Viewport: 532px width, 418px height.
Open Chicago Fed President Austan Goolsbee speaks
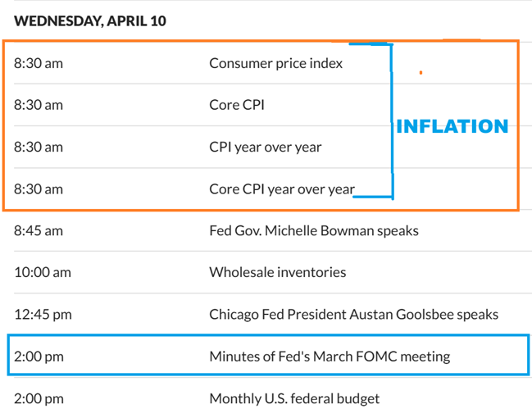pyautogui.click(x=353, y=315)
